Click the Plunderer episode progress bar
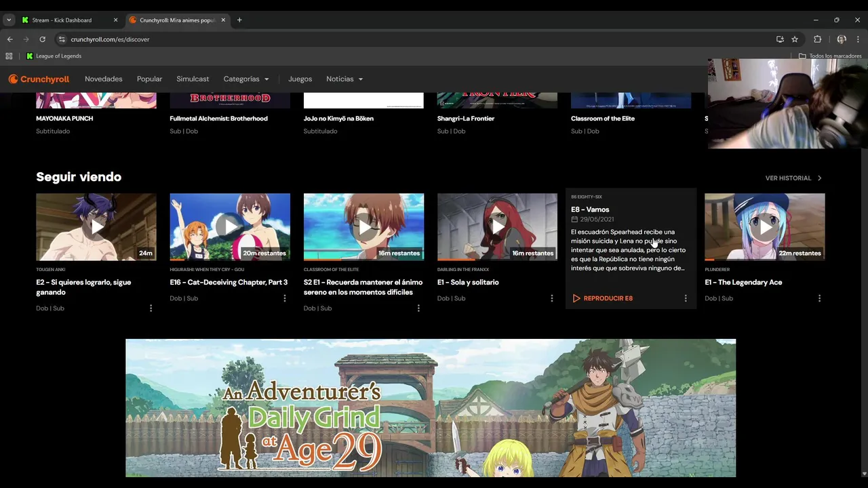Image resolution: width=868 pixels, height=488 pixels. [765, 260]
